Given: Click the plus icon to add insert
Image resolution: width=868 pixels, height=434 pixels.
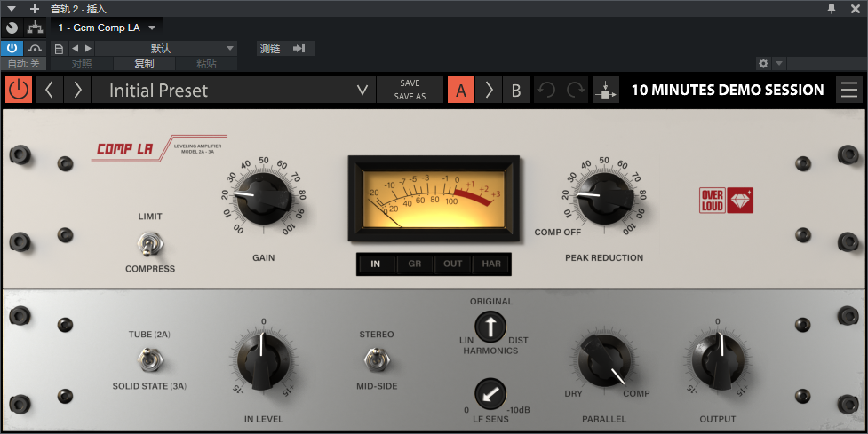Looking at the screenshot, I should pos(35,9).
